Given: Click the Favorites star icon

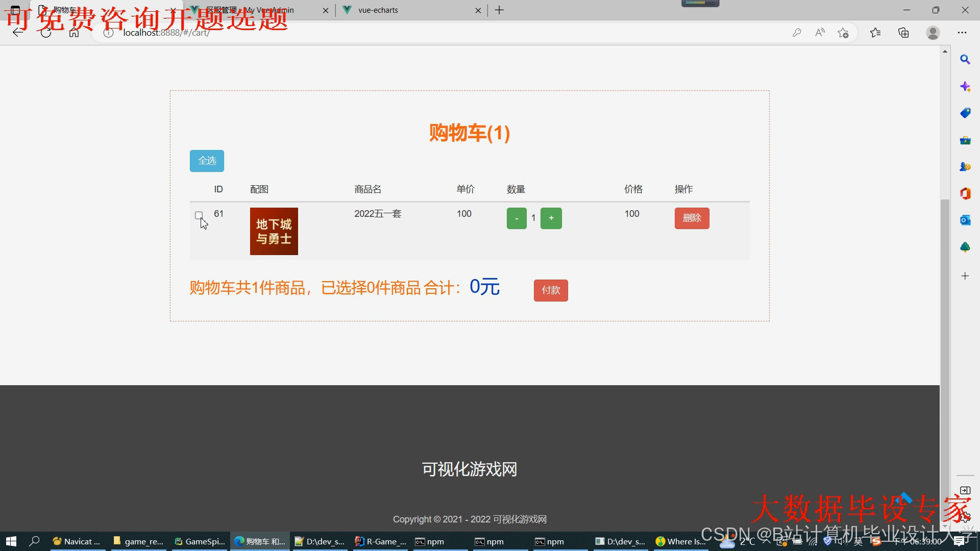Looking at the screenshot, I should (x=875, y=33).
